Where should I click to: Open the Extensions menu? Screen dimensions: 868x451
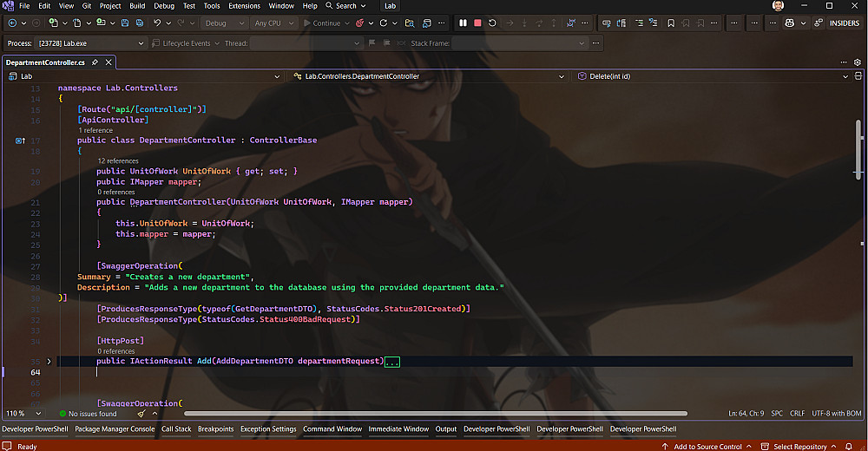244,6
